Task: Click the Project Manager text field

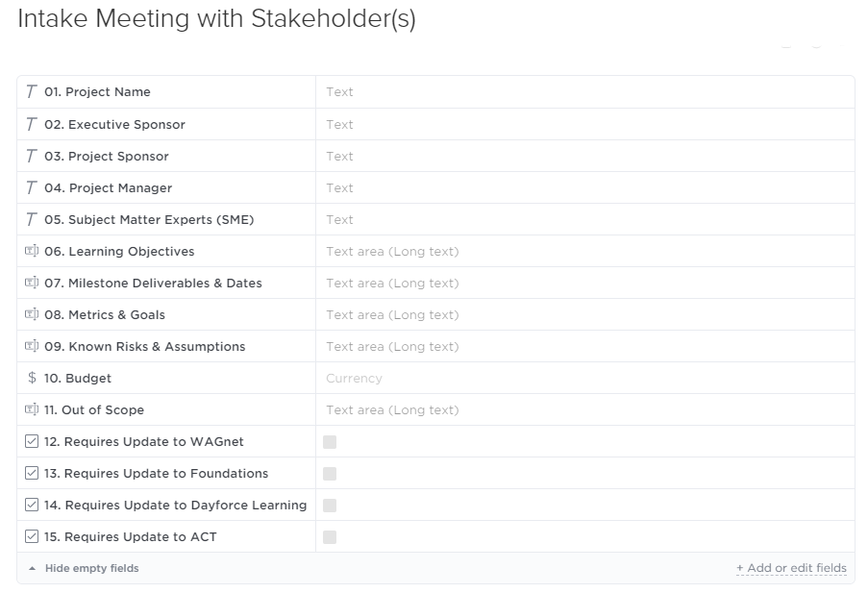Action: (x=585, y=187)
